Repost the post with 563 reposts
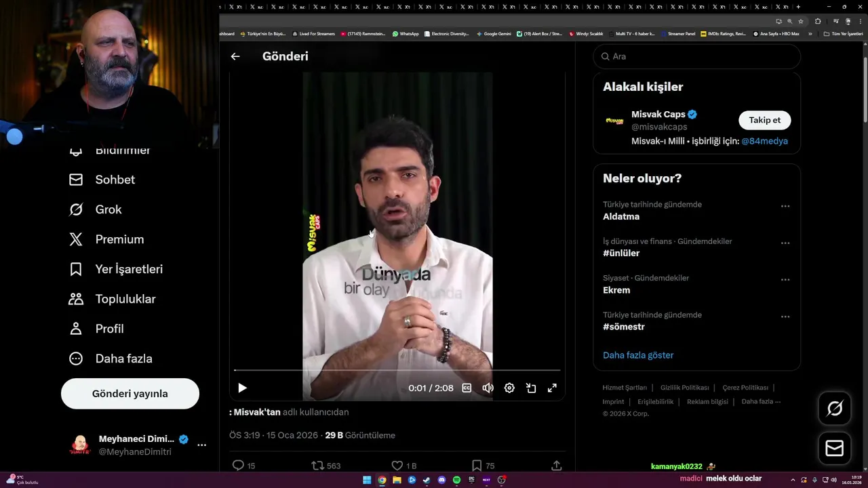 (325, 466)
